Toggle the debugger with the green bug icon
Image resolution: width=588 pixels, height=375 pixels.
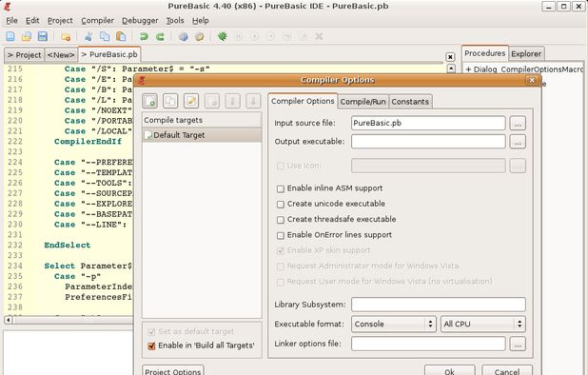pos(222,36)
